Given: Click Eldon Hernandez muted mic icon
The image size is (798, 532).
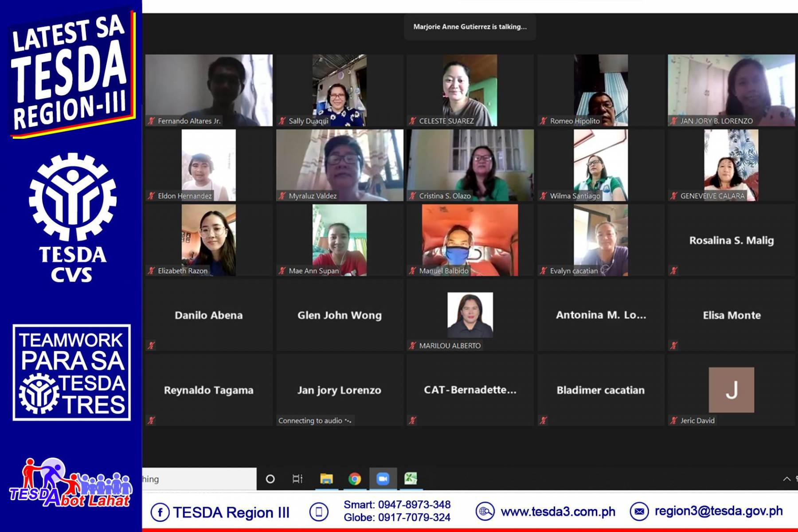Looking at the screenshot, I should coord(151,196).
